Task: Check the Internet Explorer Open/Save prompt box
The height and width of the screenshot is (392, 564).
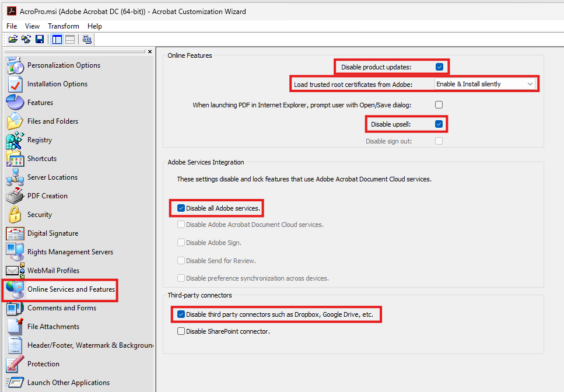Action: 439,105
